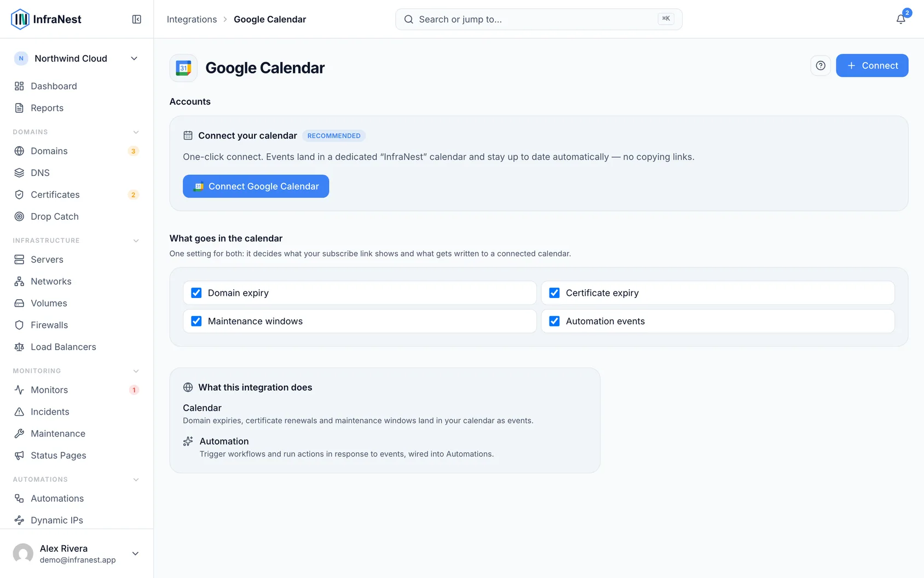Click the help question mark icon
Image resolution: width=924 pixels, height=578 pixels.
pos(821,66)
